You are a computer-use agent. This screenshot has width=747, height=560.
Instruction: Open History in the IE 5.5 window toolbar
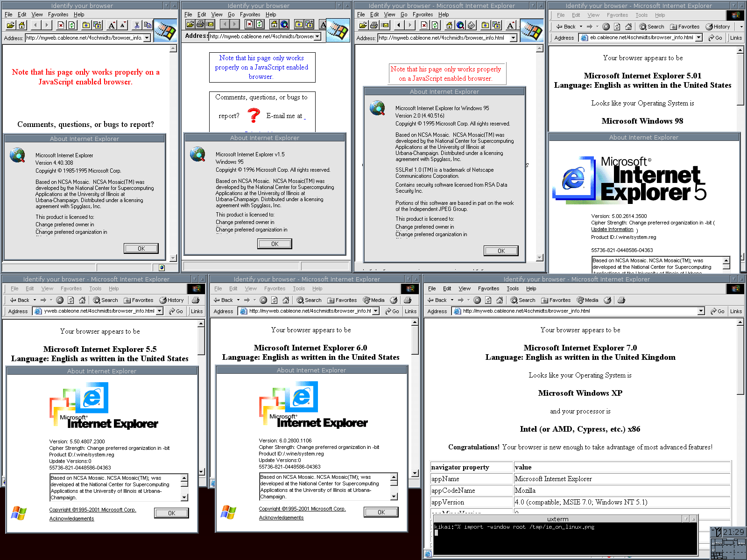pyautogui.click(x=171, y=300)
